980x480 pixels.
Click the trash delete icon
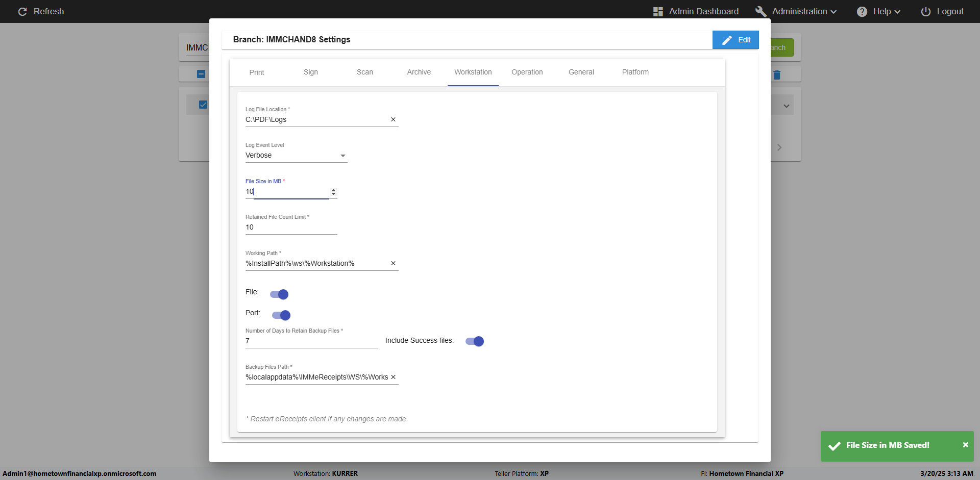pyautogui.click(x=777, y=75)
